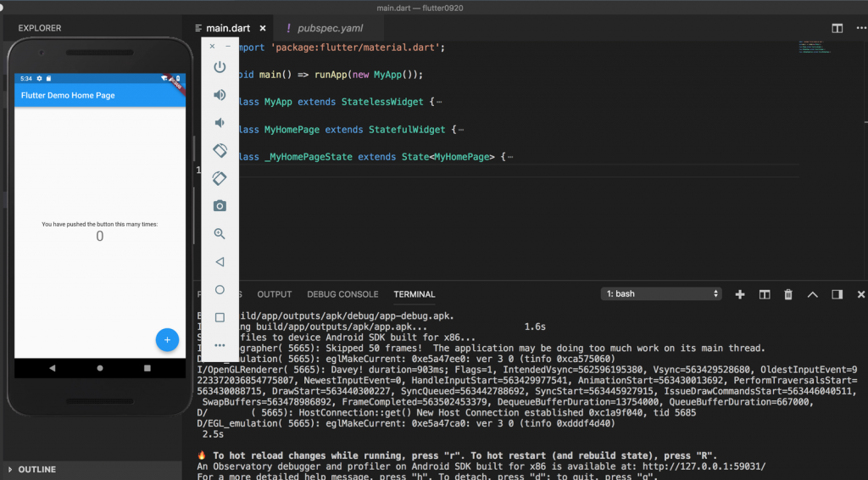Open the '1: bash' terminal dropdown
The height and width of the screenshot is (480, 868).
[x=661, y=294]
